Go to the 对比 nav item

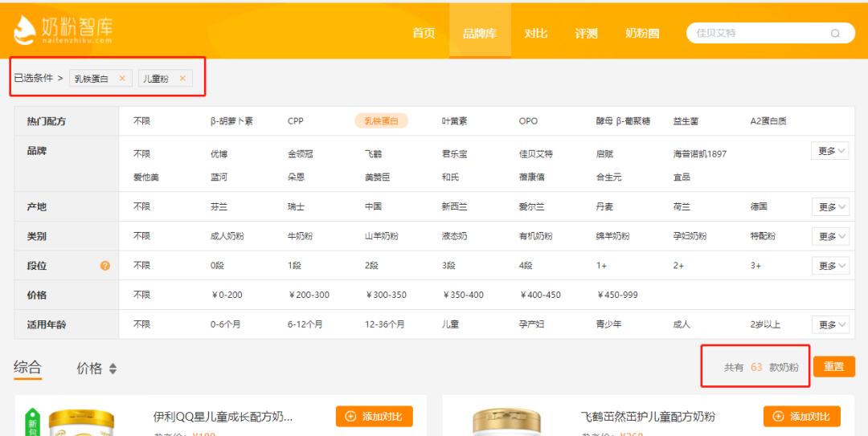pyautogui.click(x=536, y=33)
